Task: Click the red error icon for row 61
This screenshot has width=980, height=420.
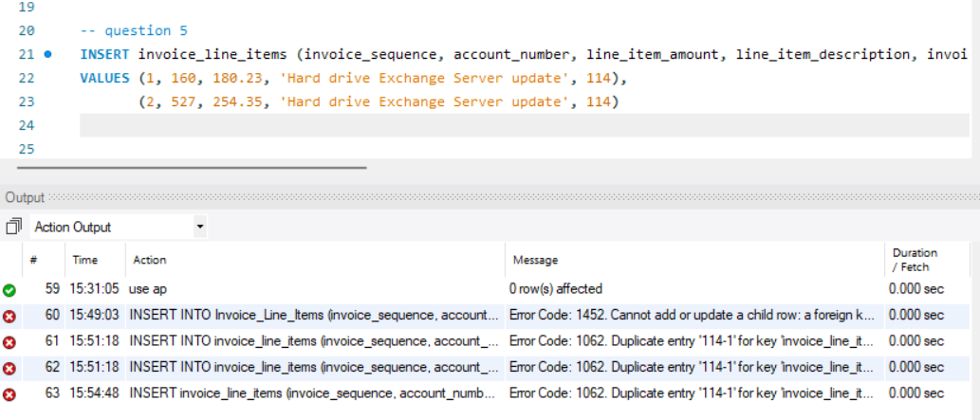Action: (9, 342)
